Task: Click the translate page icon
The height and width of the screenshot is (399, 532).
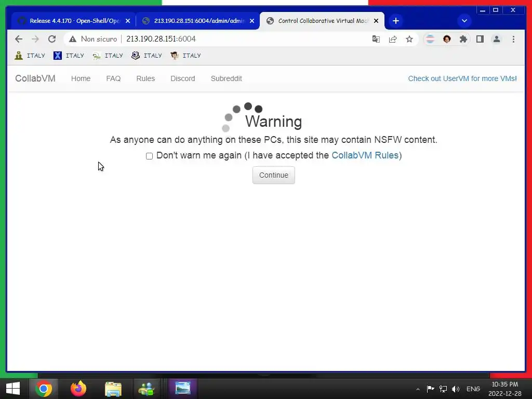Action: (x=376, y=39)
